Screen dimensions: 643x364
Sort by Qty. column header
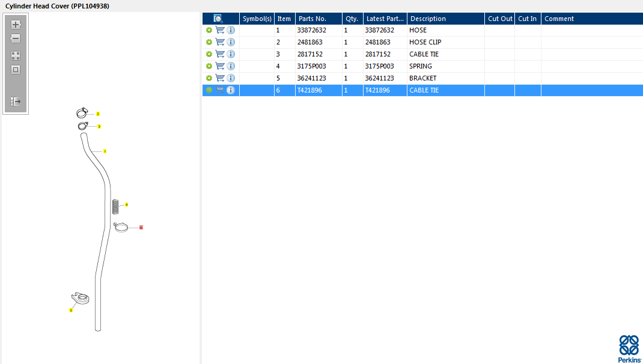coord(353,19)
